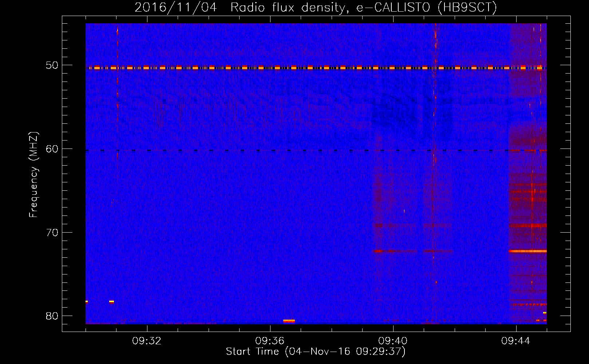Click the 80 MHz frequency tick label
The height and width of the screenshot is (364, 589).
[x=52, y=316]
